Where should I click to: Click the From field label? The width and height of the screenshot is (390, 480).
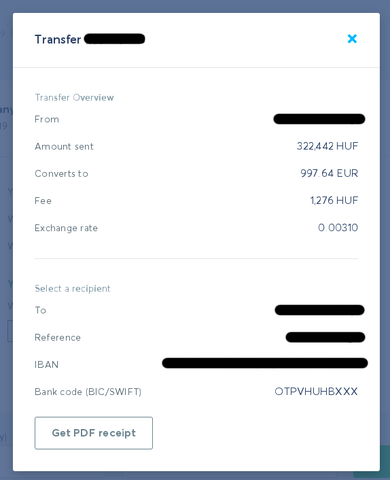(47, 119)
